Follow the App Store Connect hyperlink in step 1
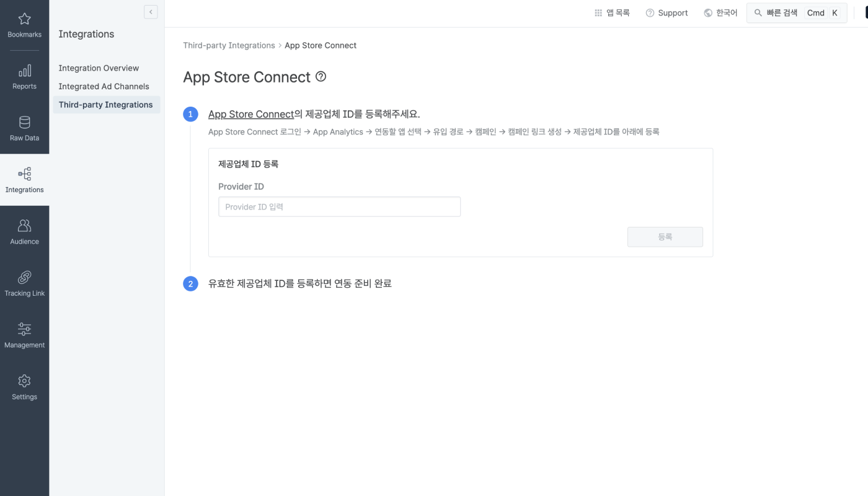Image resolution: width=868 pixels, height=496 pixels. 251,114
